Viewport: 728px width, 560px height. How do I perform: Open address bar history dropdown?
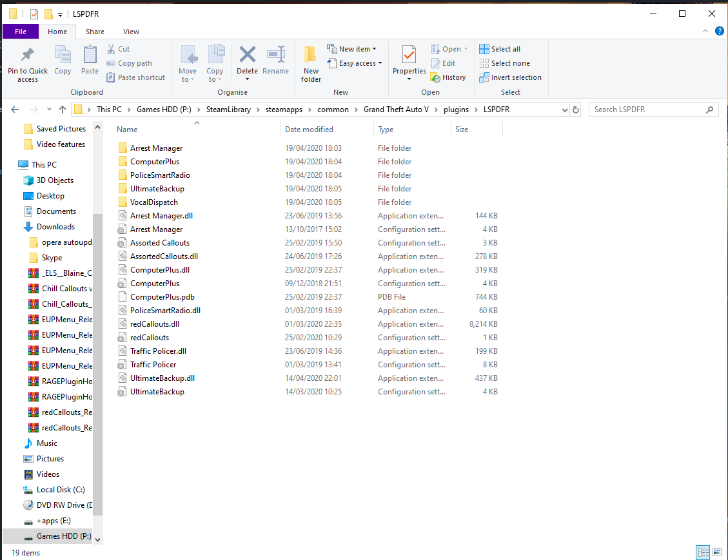click(565, 110)
